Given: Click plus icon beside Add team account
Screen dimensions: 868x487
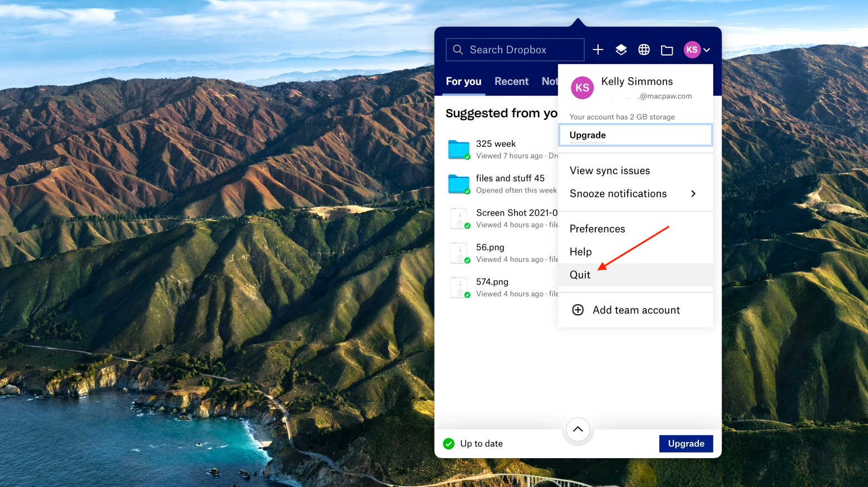Looking at the screenshot, I should tap(578, 310).
